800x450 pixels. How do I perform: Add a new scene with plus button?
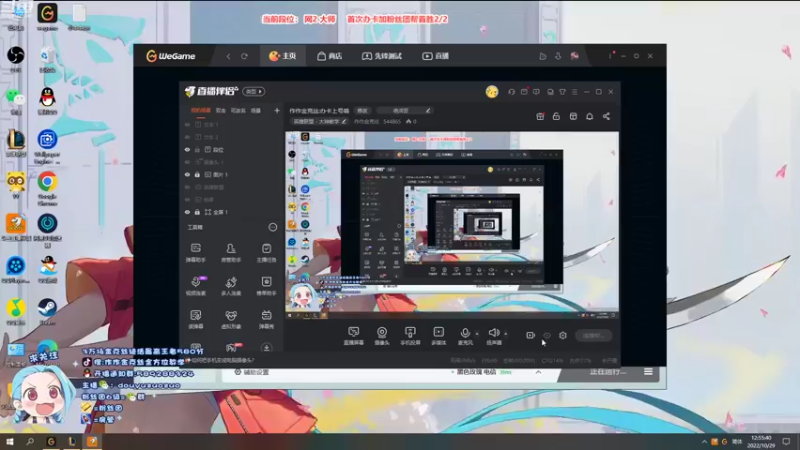coord(277,110)
